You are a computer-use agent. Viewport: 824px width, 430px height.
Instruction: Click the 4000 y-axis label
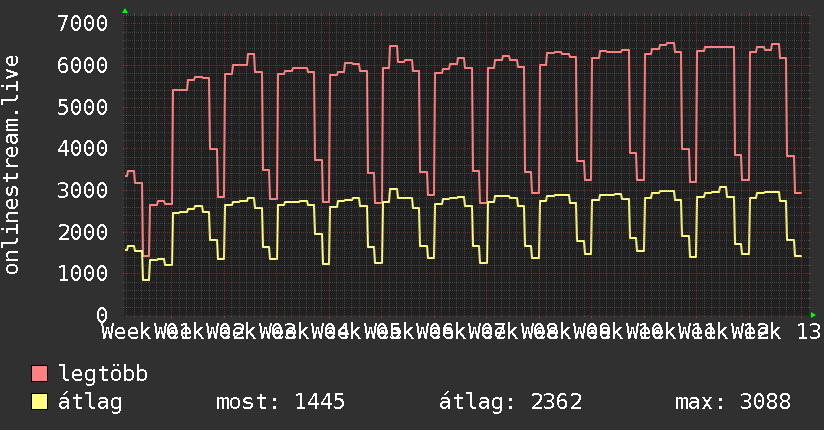83,148
